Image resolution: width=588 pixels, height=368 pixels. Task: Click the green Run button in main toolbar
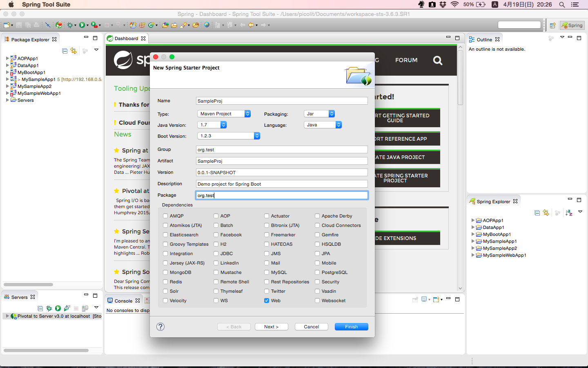[x=82, y=25]
